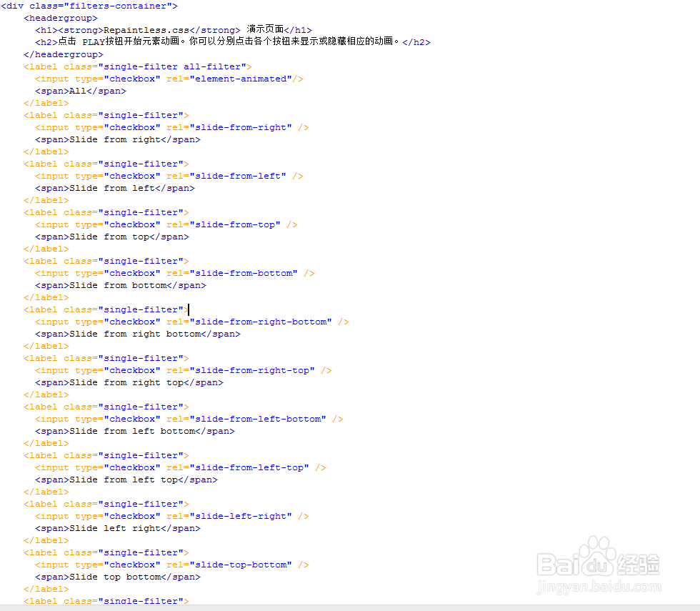Click span text 'Slide from left bottom'
Viewport: 700px width, 611px height.
point(132,432)
